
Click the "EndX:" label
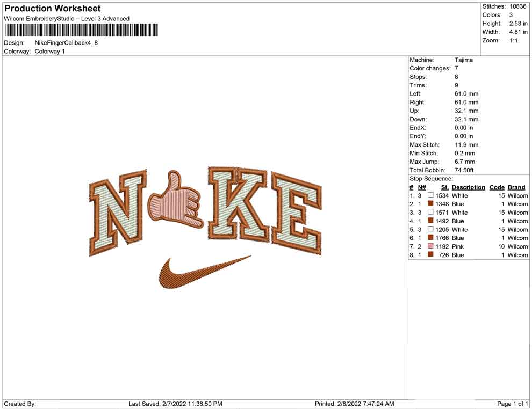[x=418, y=127]
